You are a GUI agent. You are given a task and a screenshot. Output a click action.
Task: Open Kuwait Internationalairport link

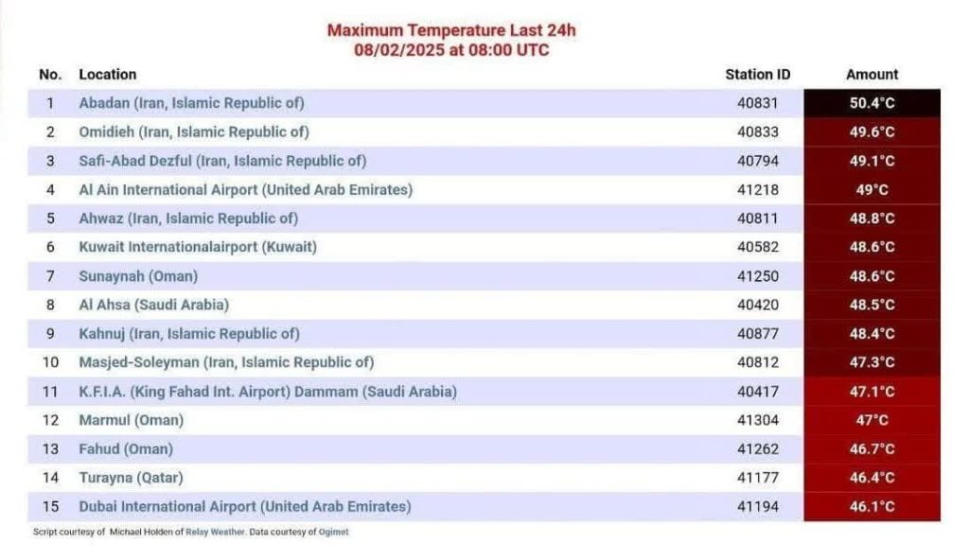pos(198,247)
